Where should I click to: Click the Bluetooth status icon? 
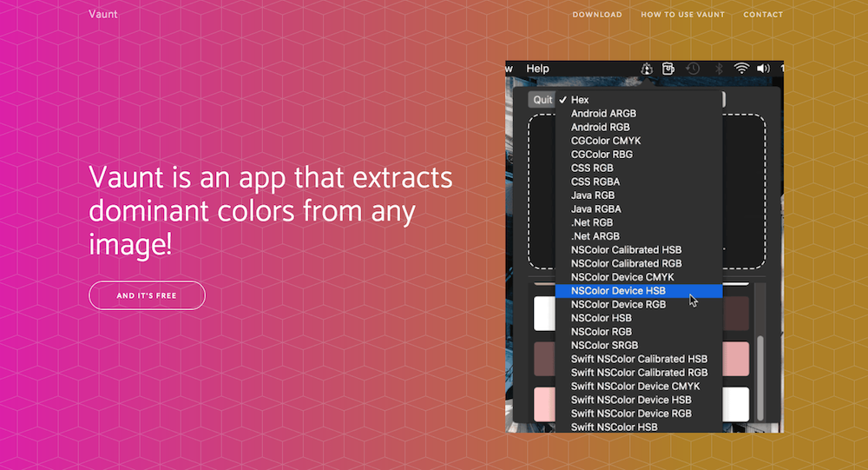tap(718, 69)
